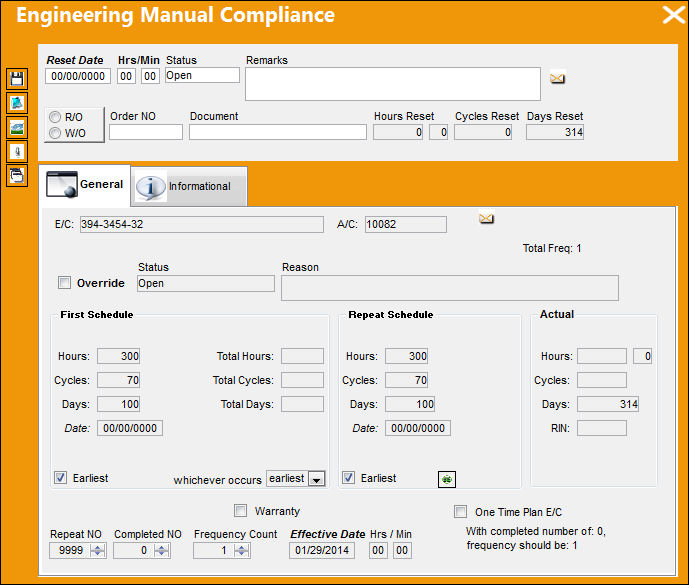Click the Order NO input field

(146, 132)
